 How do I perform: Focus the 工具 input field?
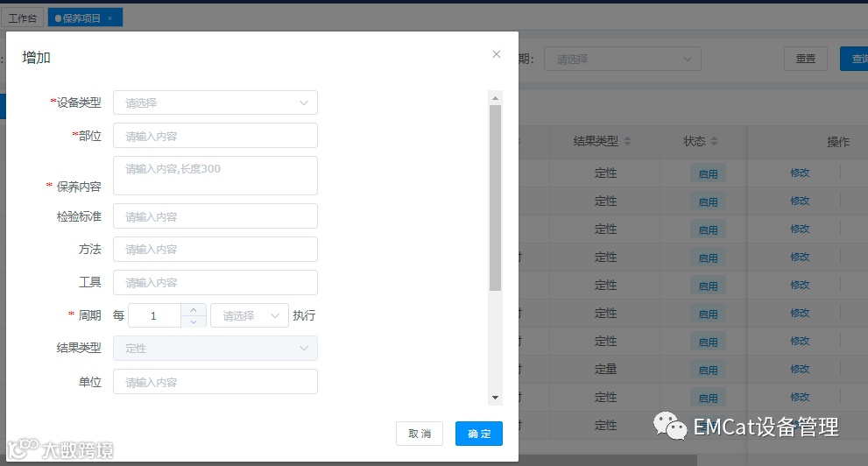[x=215, y=282]
